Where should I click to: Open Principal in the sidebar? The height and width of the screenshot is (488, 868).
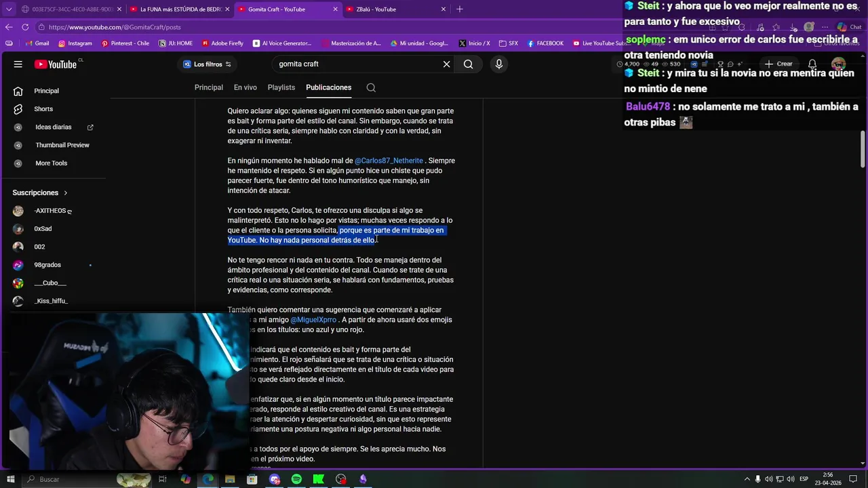coord(54,91)
